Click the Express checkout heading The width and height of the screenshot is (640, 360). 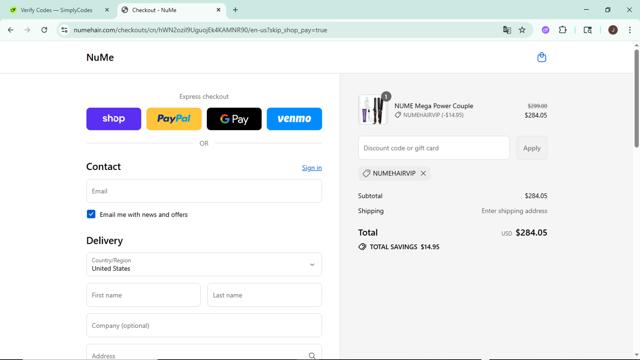pyautogui.click(x=204, y=96)
